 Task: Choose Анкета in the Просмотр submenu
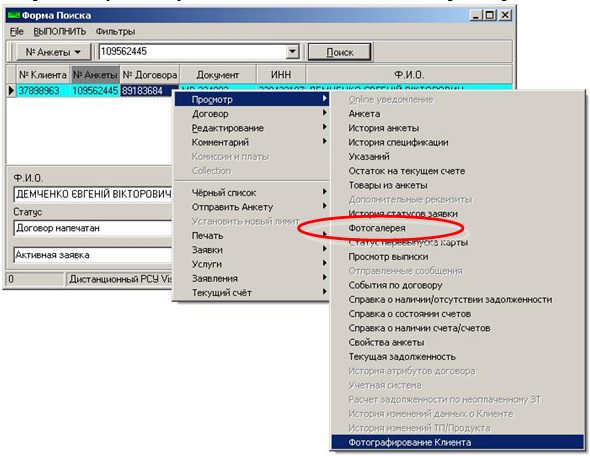[457, 114]
